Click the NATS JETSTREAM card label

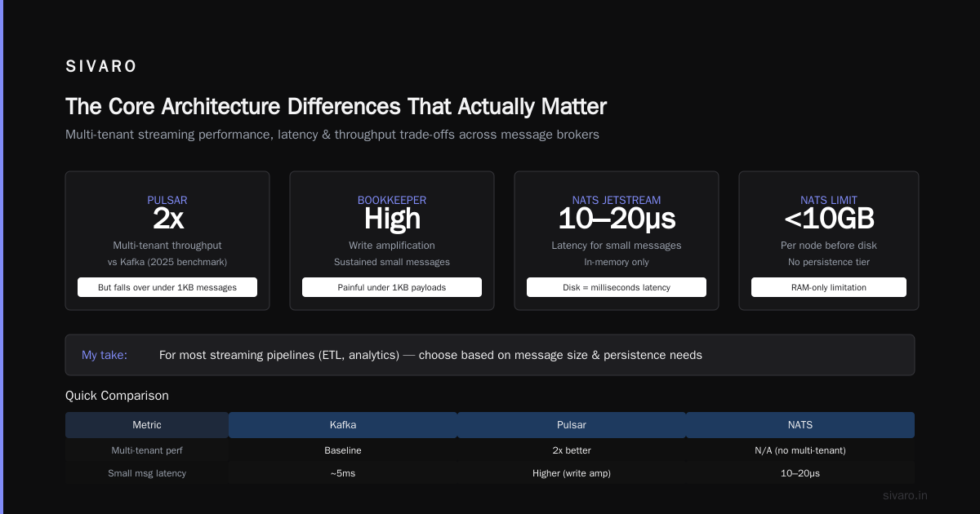[x=617, y=200]
